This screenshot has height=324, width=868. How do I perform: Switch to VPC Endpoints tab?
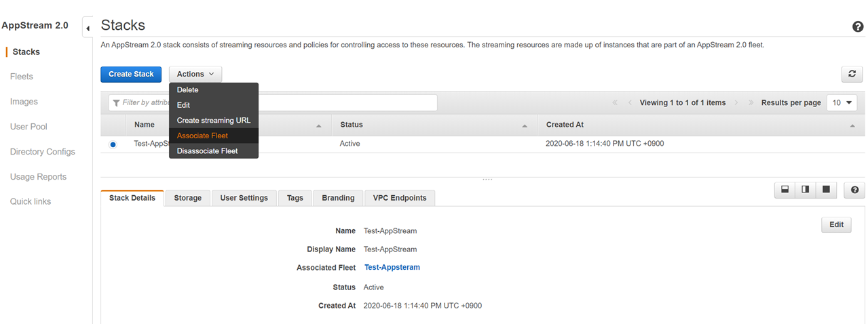400,198
